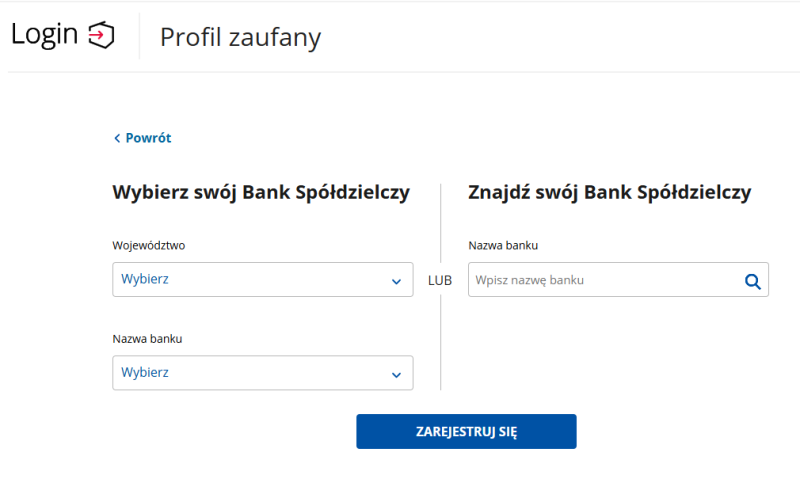Click the Login text in the header
The height and width of the screenshot is (498, 800).
[x=44, y=35]
